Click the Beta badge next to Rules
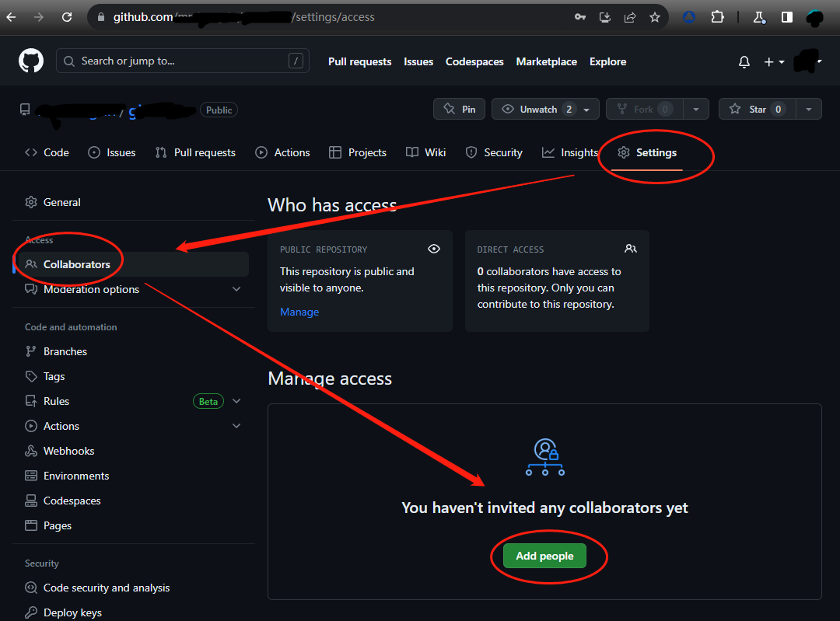This screenshot has height=621, width=840. 208,402
